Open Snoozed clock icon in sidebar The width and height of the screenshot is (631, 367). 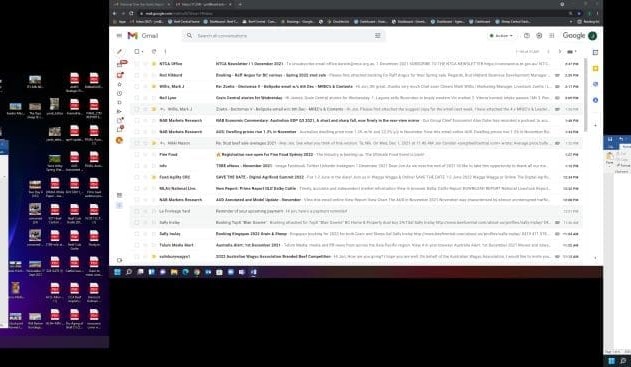(119, 93)
